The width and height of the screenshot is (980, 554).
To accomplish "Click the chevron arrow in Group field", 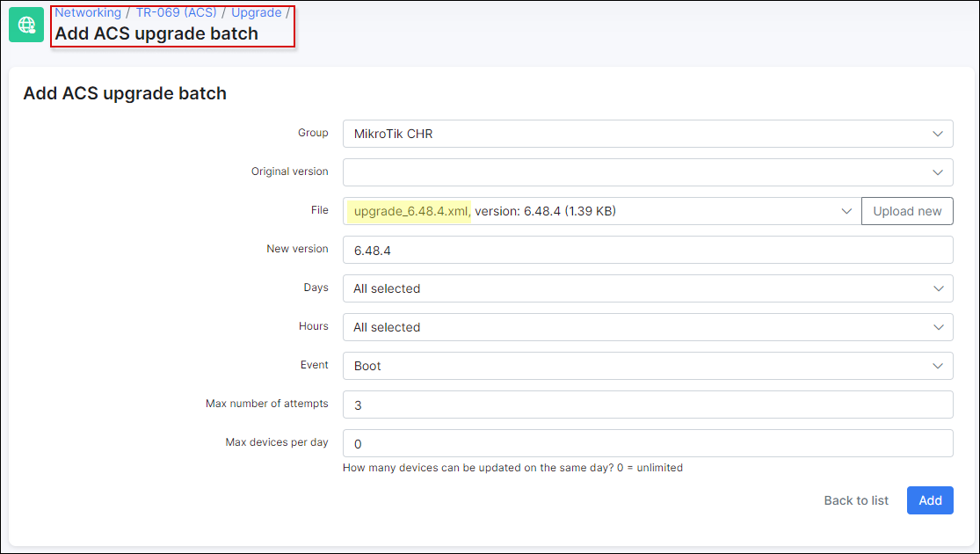I will click(x=937, y=134).
